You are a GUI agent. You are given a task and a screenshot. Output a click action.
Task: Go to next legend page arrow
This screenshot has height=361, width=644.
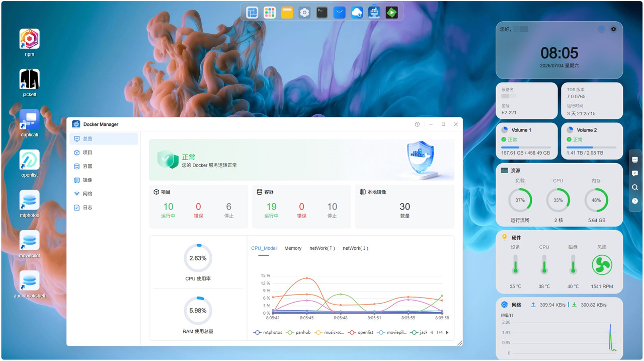447,332
